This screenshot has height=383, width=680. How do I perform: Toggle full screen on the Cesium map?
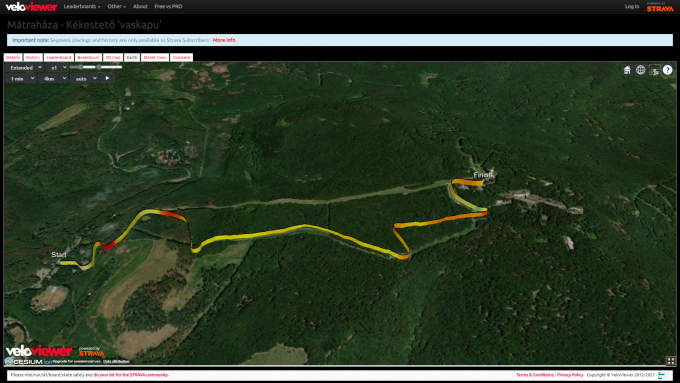670,361
